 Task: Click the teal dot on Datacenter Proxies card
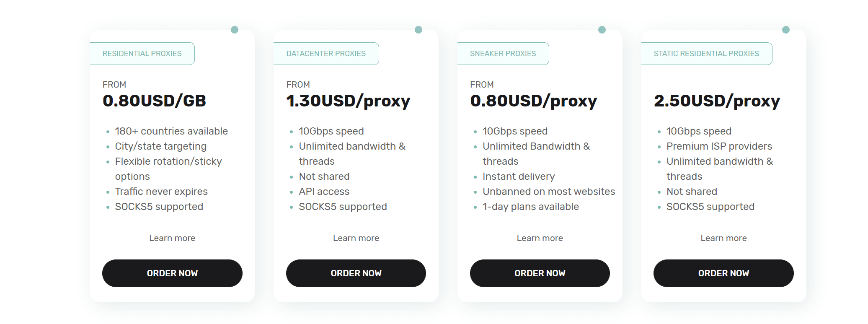pyautogui.click(x=418, y=30)
